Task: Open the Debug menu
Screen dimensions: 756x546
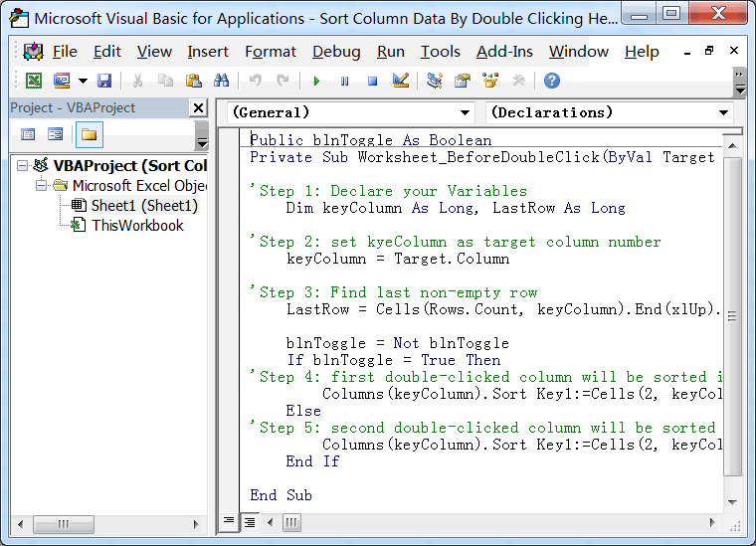Action: pyautogui.click(x=336, y=52)
